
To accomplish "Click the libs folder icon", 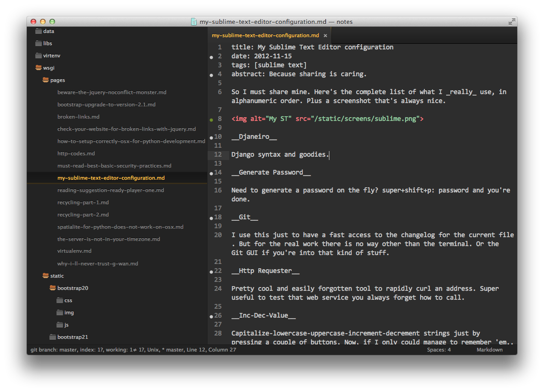I will [39, 43].
